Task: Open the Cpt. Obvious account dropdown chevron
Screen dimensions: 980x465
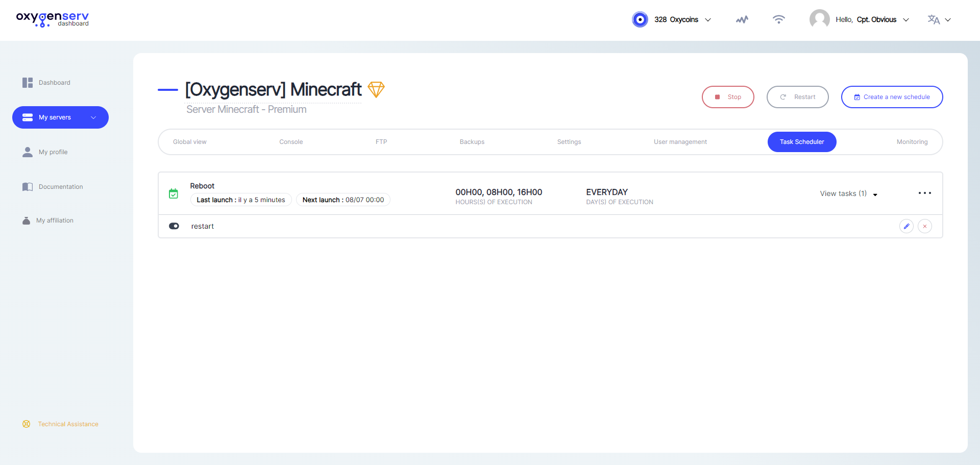Action: click(x=906, y=20)
